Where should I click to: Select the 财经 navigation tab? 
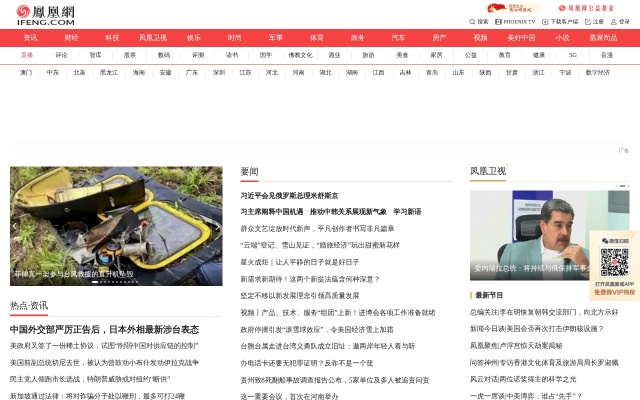point(72,37)
